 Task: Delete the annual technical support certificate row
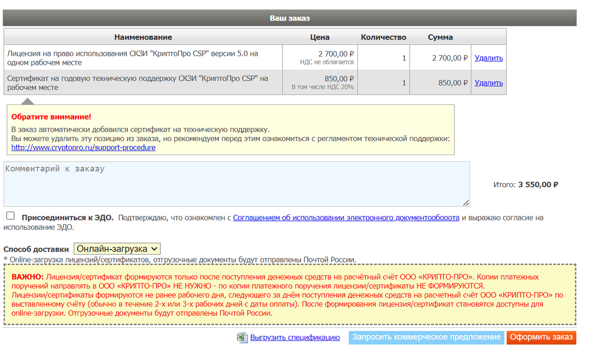(x=488, y=83)
